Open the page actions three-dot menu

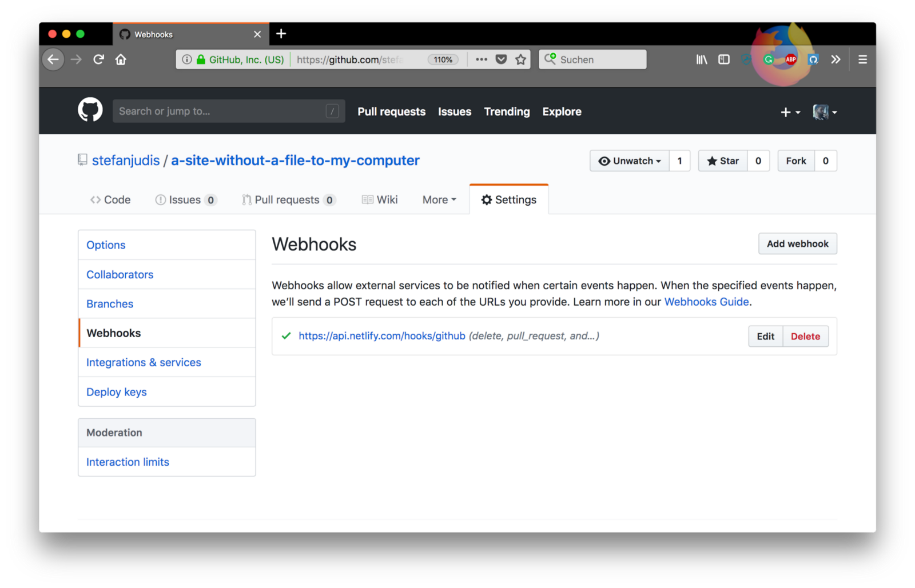pos(482,59)
